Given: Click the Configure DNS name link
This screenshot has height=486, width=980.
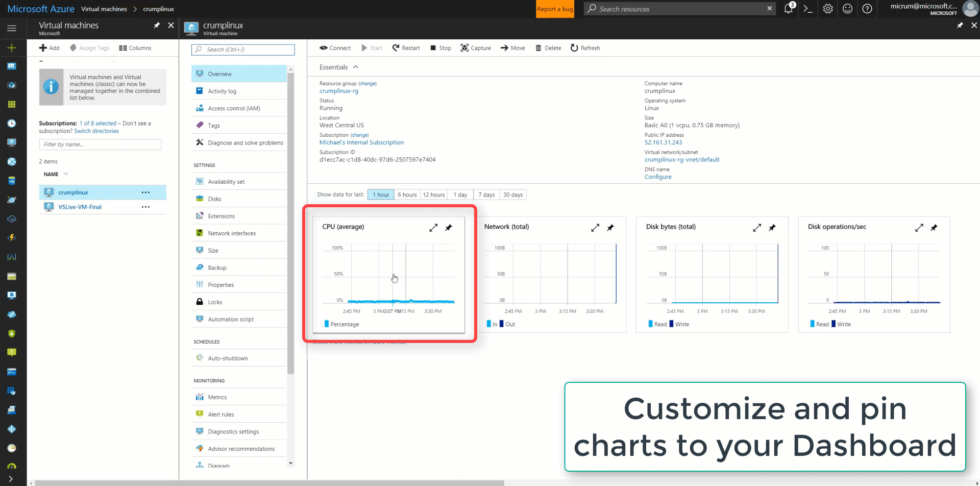Looking at the screenshot, I should point(658,177).
